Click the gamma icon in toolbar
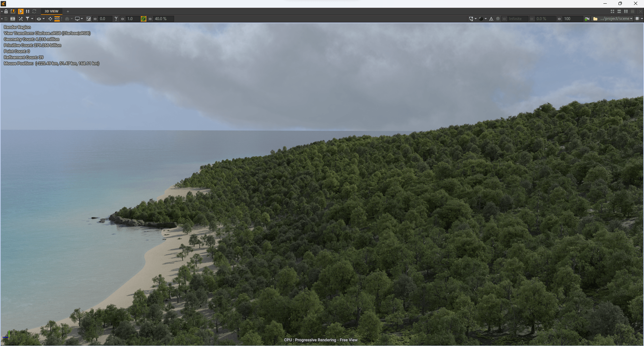Image resolution: width=644 pixels, height=346 pixels. [116, 19]
